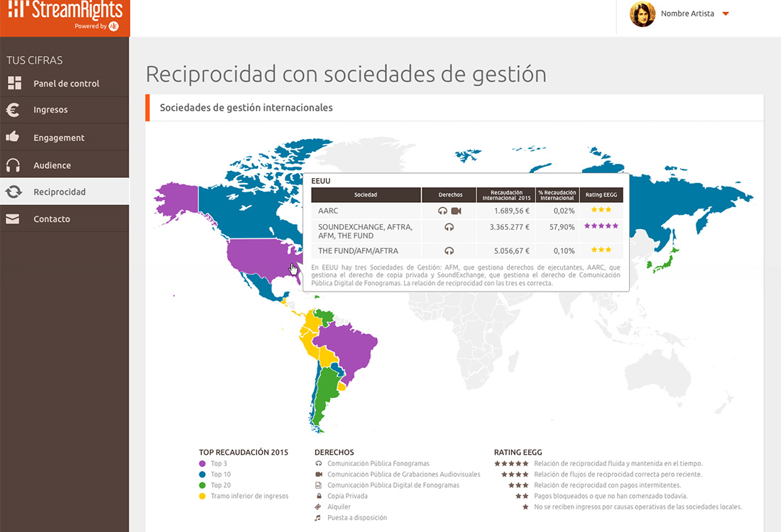Click the headphones Audience icon
The height and width of the screenshot is (532, 781).
(x=13, y=165)
